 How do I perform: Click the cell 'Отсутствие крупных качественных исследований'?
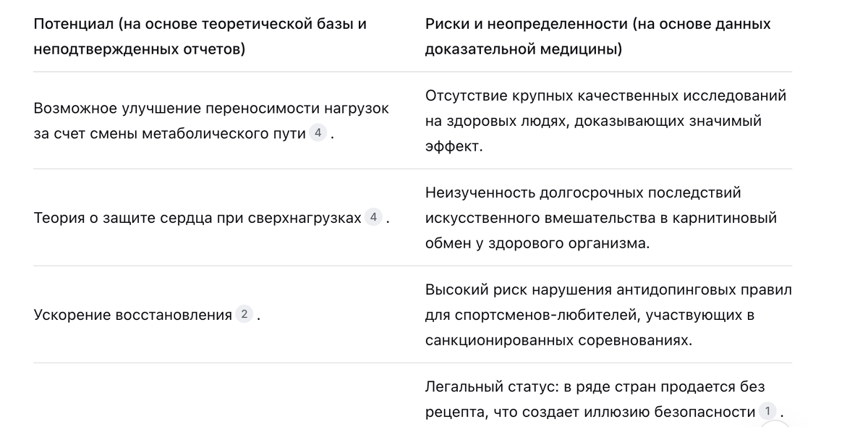[x=605, y=121]
